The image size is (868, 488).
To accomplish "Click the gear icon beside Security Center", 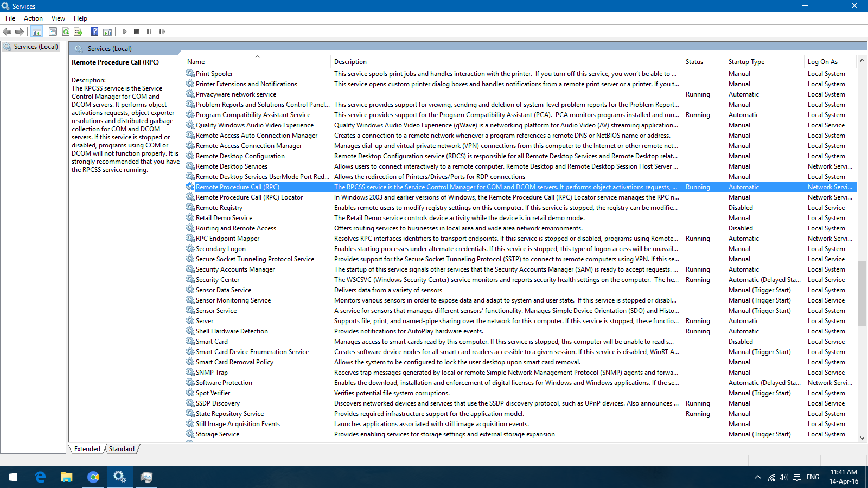I will (x=190, y=279).
